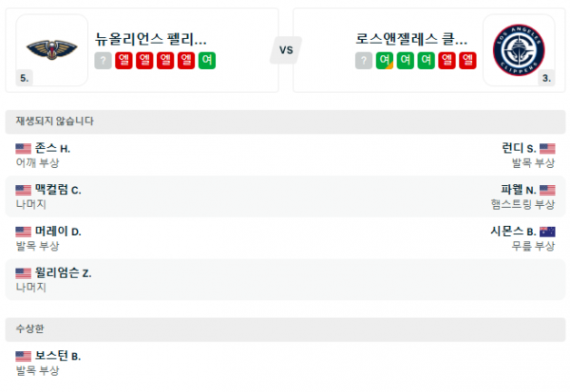Screen dimensions: 570x392
Task: Click the flag icon beside 보스턴 B.
Action: point(24,356)
